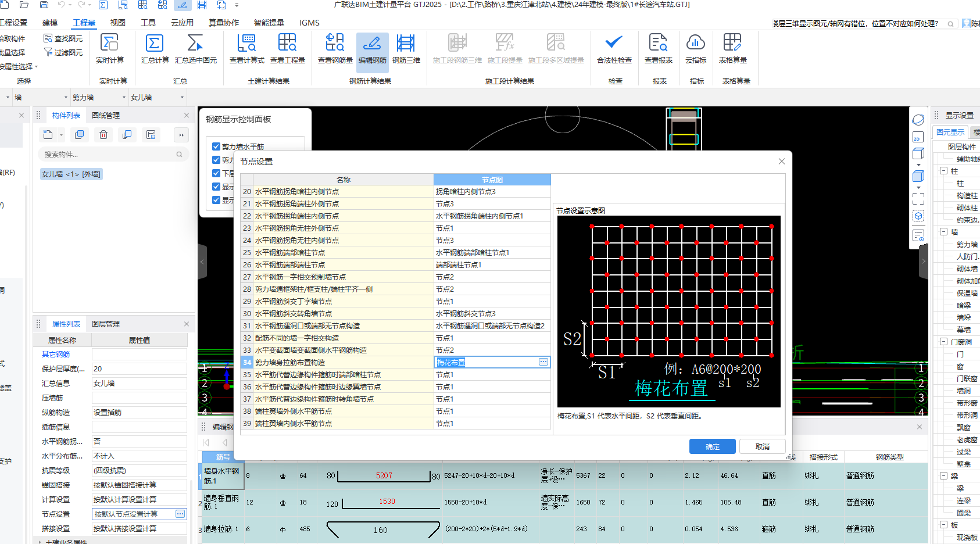This screenshot has width=980, height=544.
Task: Open 云指标 tool
Action: tap(696, 49)
